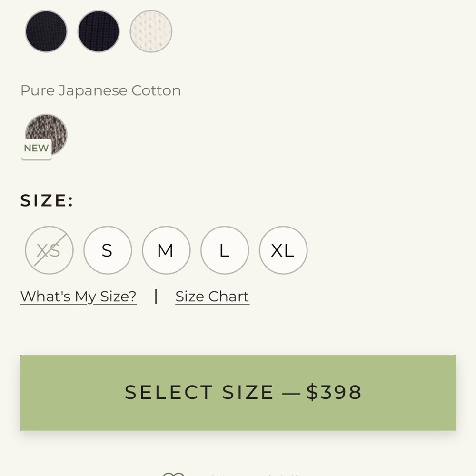The height and width of the screenshot is (476, 476).
Task: Pick size L
Action: click(225, 250)
